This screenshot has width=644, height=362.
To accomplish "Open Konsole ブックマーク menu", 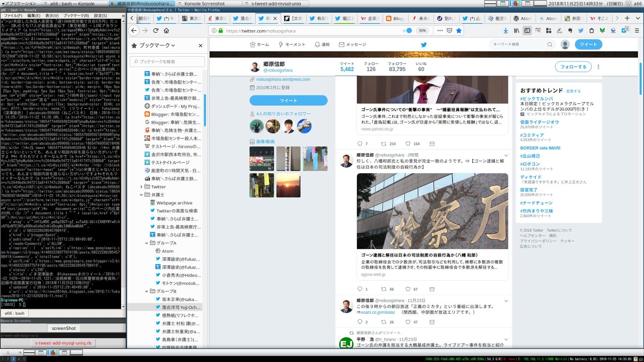I will (76, 16).
